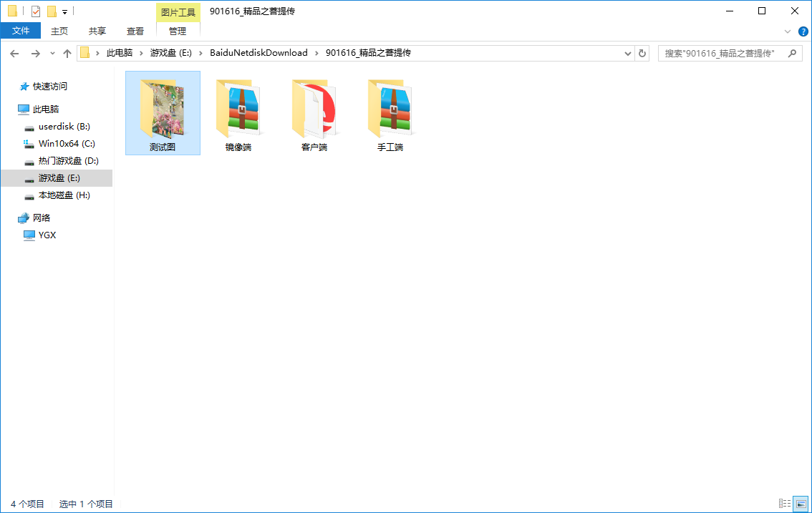Switch to the 查看 ribbon tab
This screenshot has height=513, width=812.
135,31
